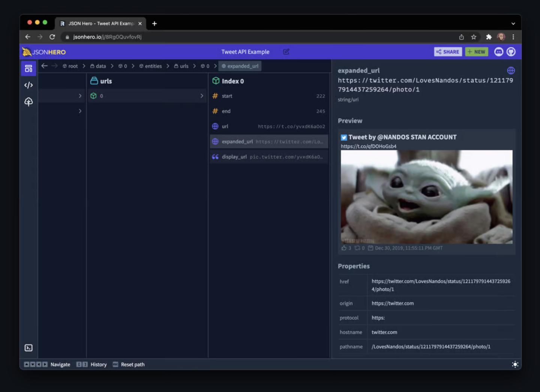Open a new browser tab
Viewport: 540px width, 392px height.
coord(154,24)
